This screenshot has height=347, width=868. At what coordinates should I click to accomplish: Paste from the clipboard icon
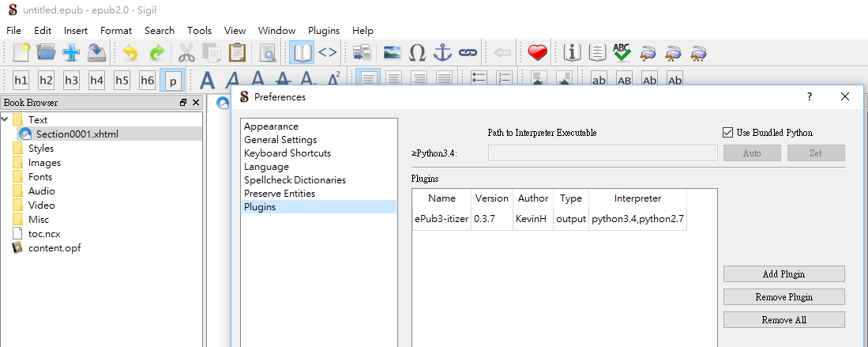coord(237,53)
